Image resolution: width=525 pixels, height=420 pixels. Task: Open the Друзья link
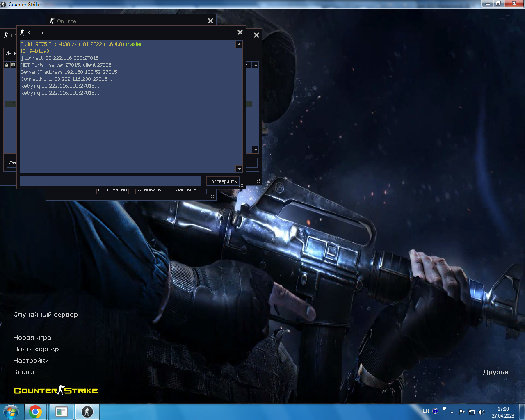(495, 372)
